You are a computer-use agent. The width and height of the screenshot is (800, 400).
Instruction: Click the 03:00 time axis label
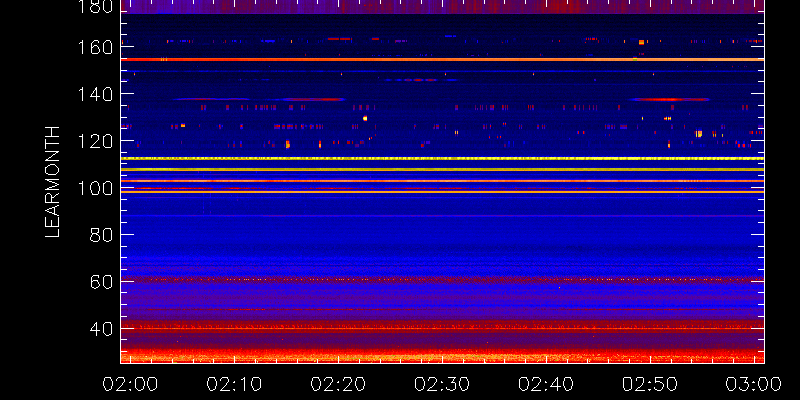754,384
